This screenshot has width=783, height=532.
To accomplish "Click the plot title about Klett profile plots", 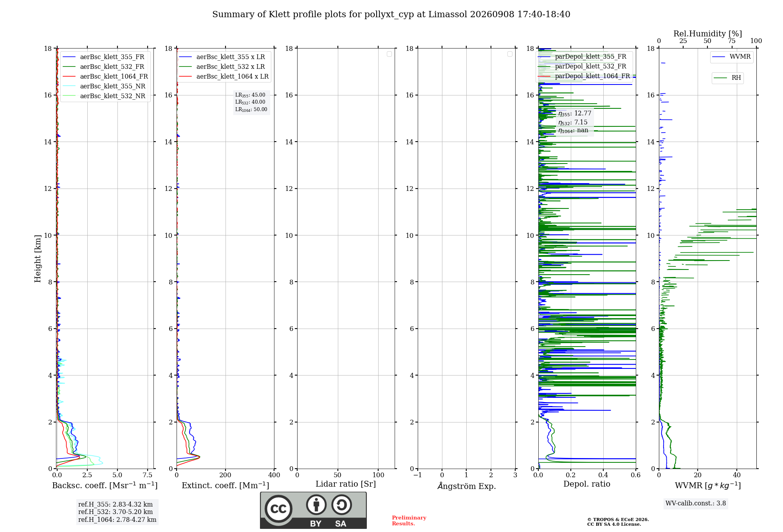I will 391,14.
